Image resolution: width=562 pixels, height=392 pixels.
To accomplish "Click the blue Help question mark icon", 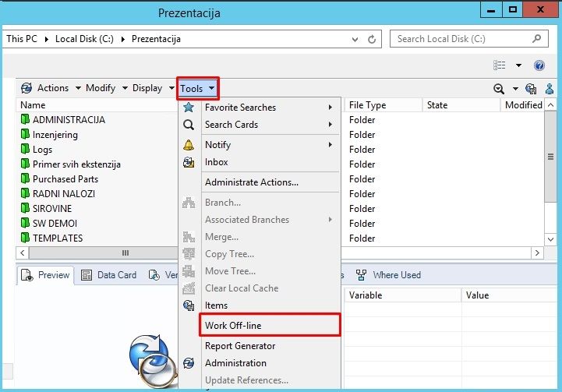I will 539,66.
